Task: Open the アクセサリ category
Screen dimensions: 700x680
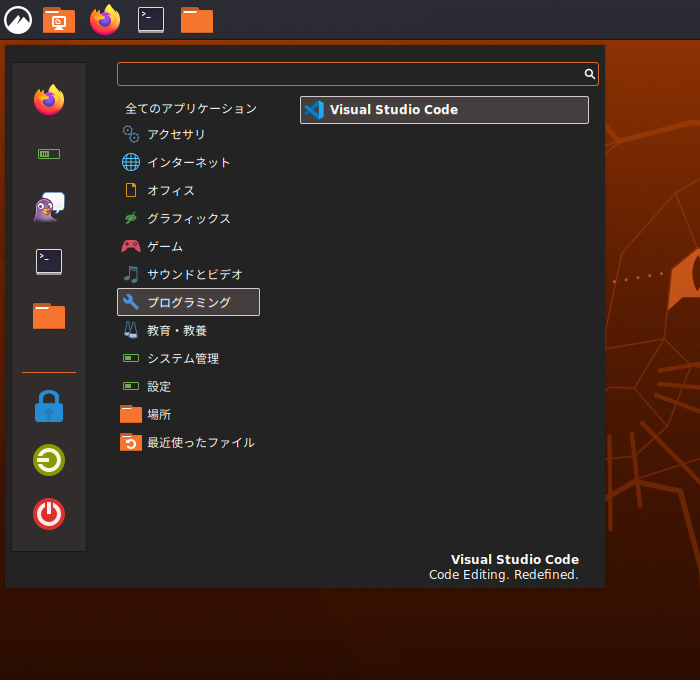Action: (188, 134)
